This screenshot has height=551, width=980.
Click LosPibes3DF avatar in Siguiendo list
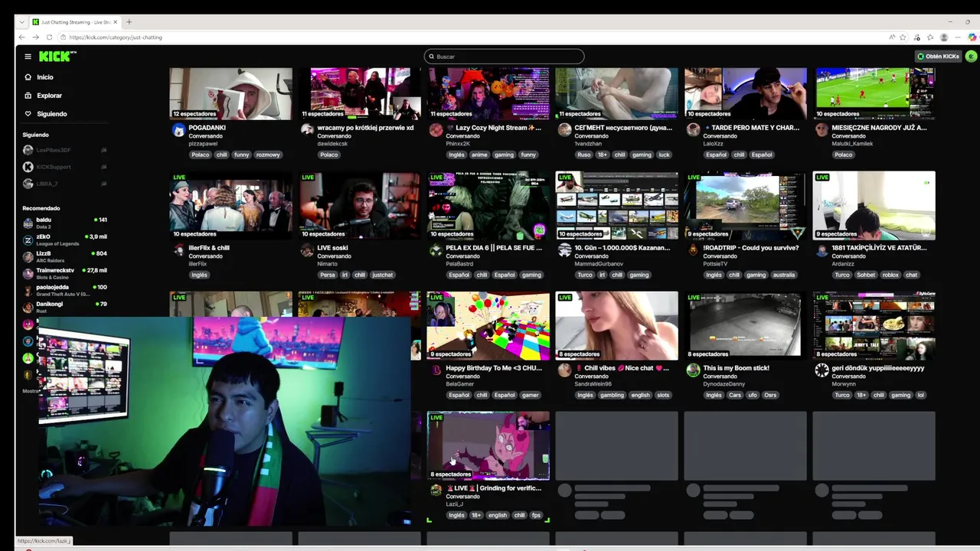[x=28, y=150]
